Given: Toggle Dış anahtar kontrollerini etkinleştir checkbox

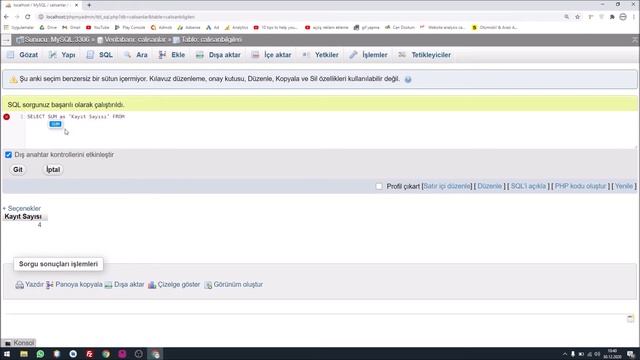Looking at the screenshot, I should pyautogui.click(x=8, y=155).
